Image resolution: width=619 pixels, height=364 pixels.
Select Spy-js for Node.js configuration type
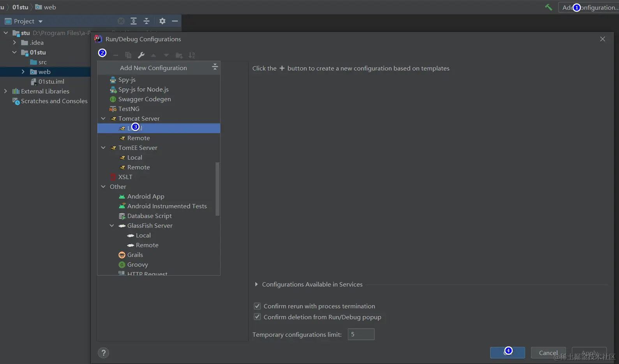pyautogui.click(x=159, y=89)
